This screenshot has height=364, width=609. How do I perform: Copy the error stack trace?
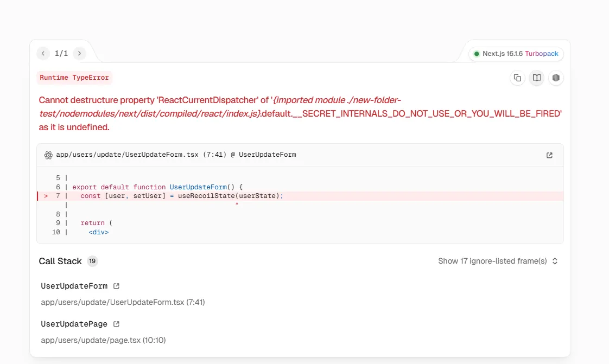517,78
